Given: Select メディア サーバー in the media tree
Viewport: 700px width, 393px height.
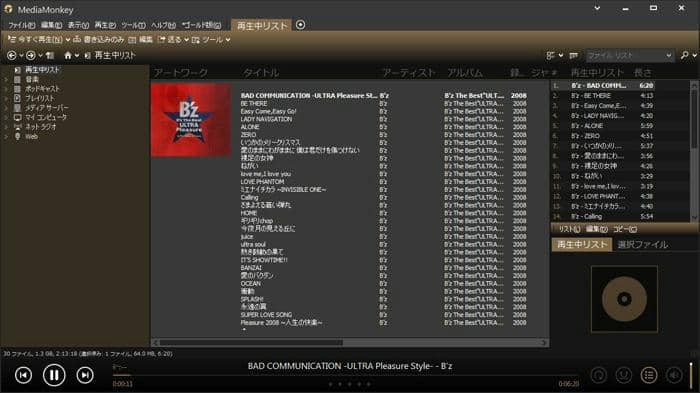Looking at the screenshot, I should (46, 108).
